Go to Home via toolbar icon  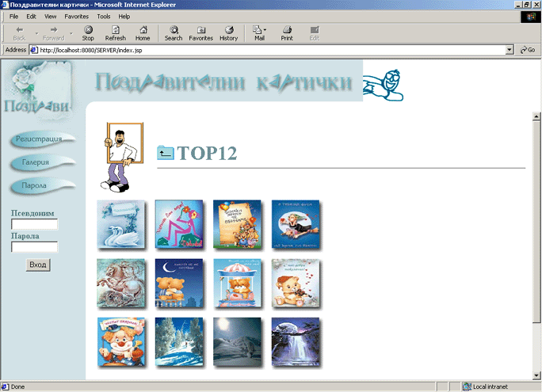[143, 33]
